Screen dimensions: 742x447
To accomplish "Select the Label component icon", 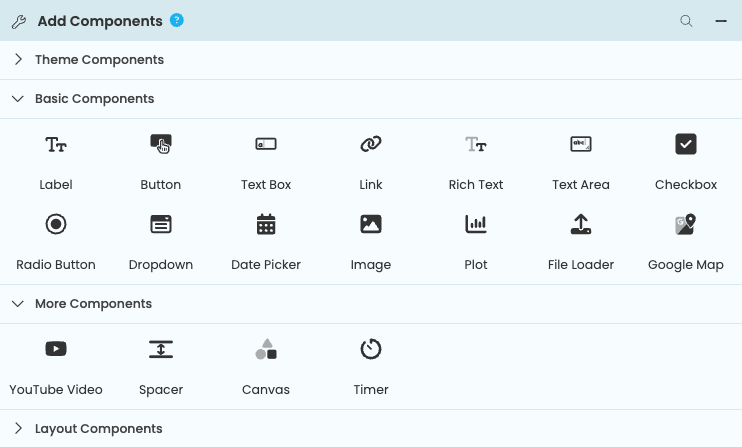I will [56, 145].
